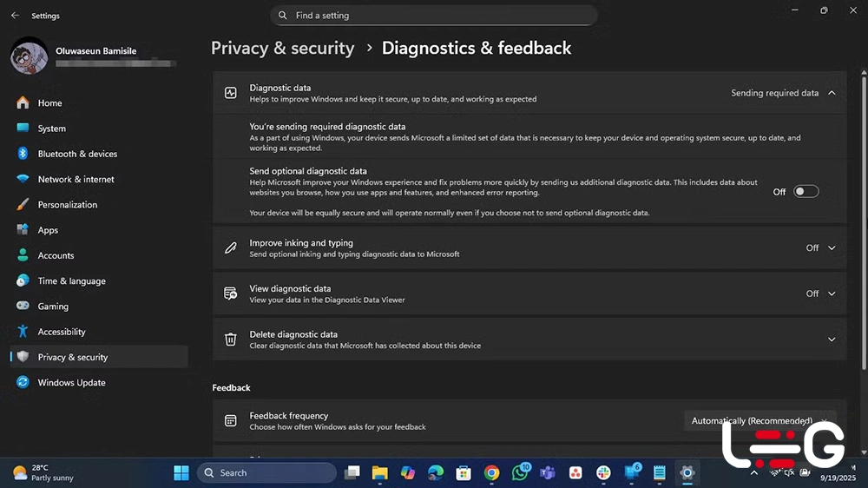Expand Delete diagnostic data options

(832, 340)
